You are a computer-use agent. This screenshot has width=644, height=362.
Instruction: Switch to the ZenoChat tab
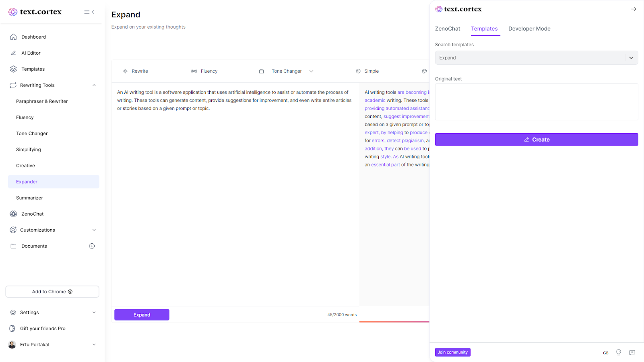(448, 29)
